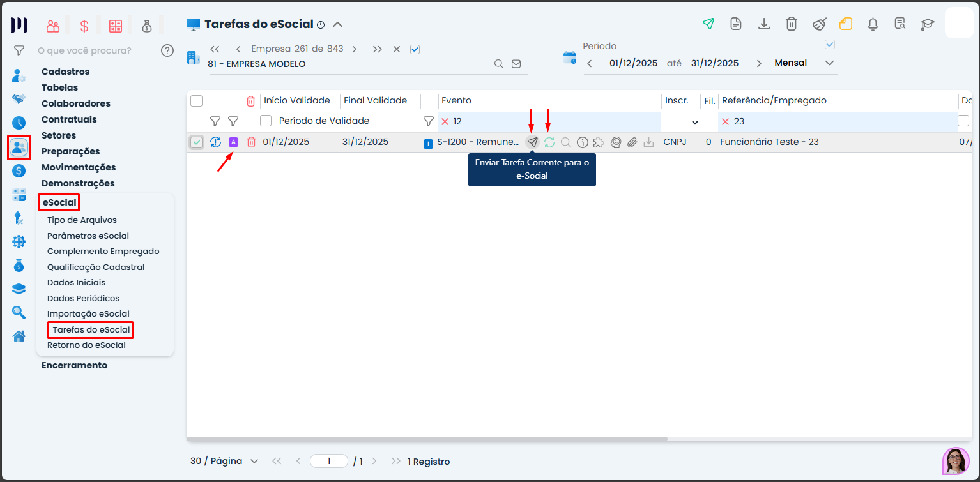Expand the 30 / Página page size dropdown
Screen dimensions: 980x482
pyautogui.click(x=224, y=461)
